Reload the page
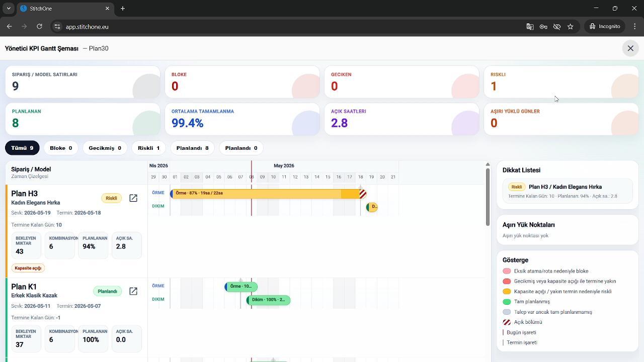 click(39, 27)
